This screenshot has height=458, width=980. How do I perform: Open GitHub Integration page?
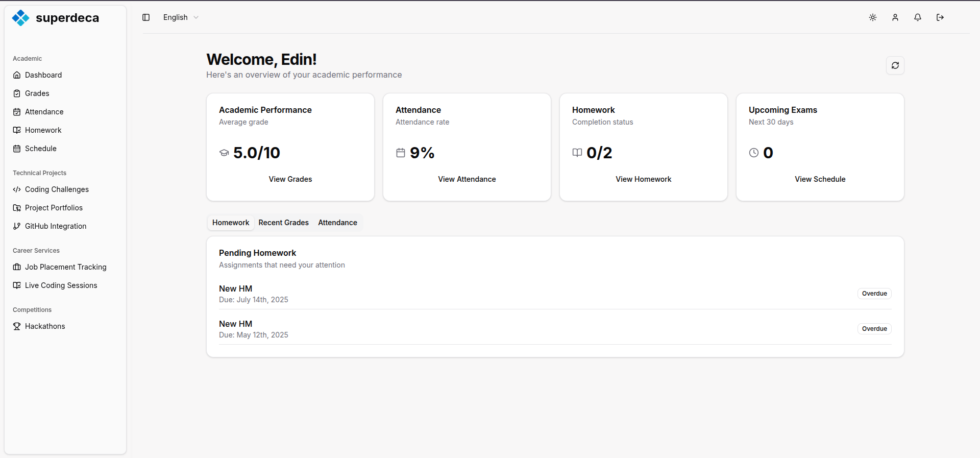click(x=65, y=226)
